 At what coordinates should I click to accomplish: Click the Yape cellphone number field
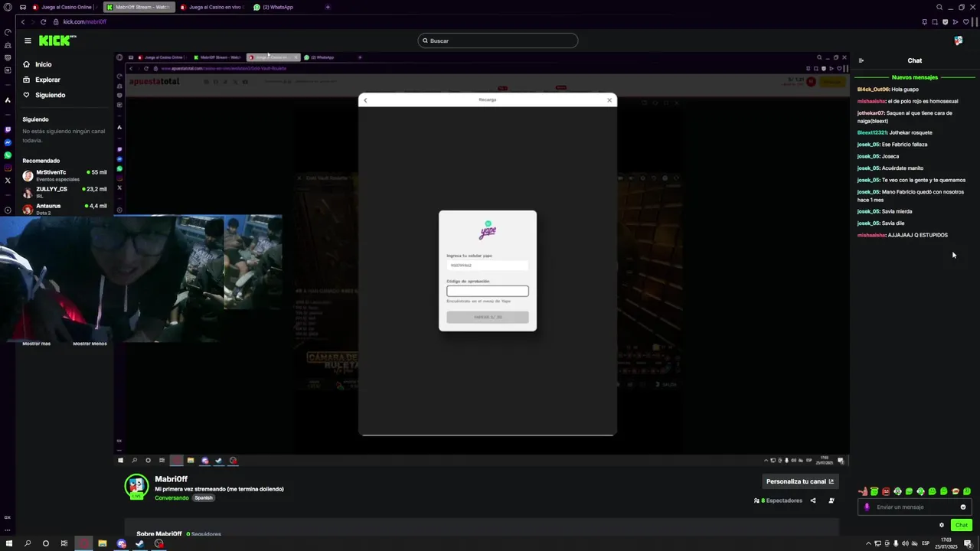488,266
